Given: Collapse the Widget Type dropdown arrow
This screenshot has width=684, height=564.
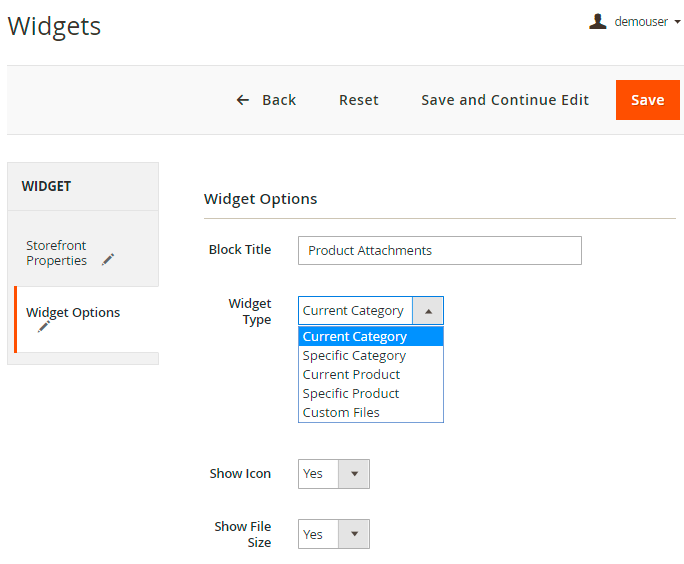Looking at the screenshot, I should (x=427, y=311).
